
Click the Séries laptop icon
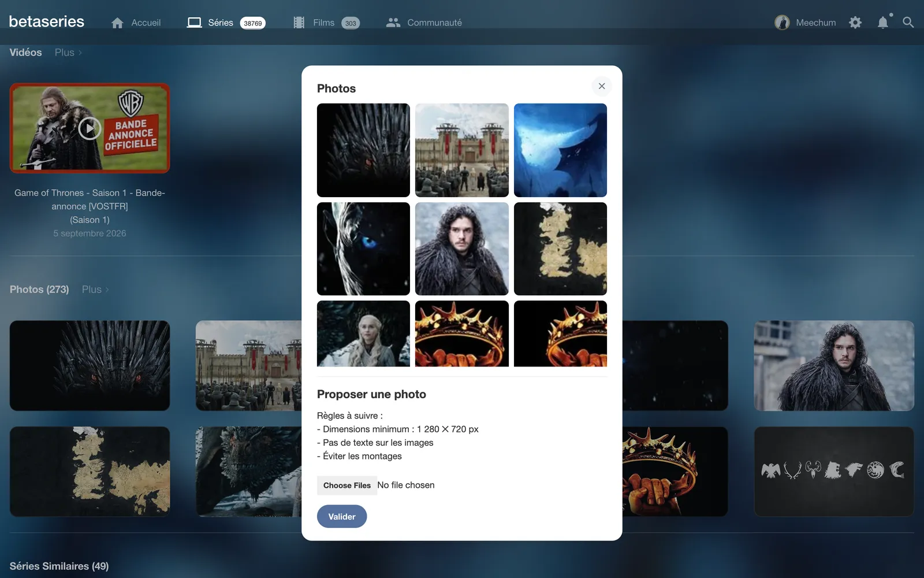194,23
